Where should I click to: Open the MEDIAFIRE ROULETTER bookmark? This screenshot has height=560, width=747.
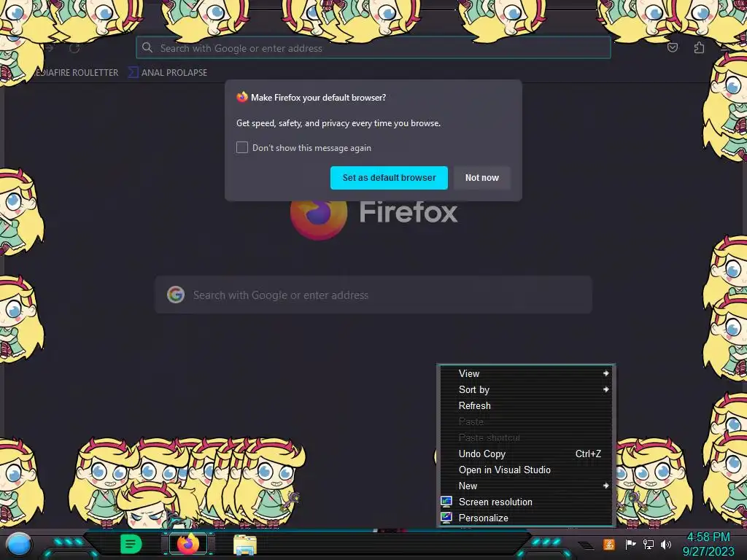click(x=76, y=72)
